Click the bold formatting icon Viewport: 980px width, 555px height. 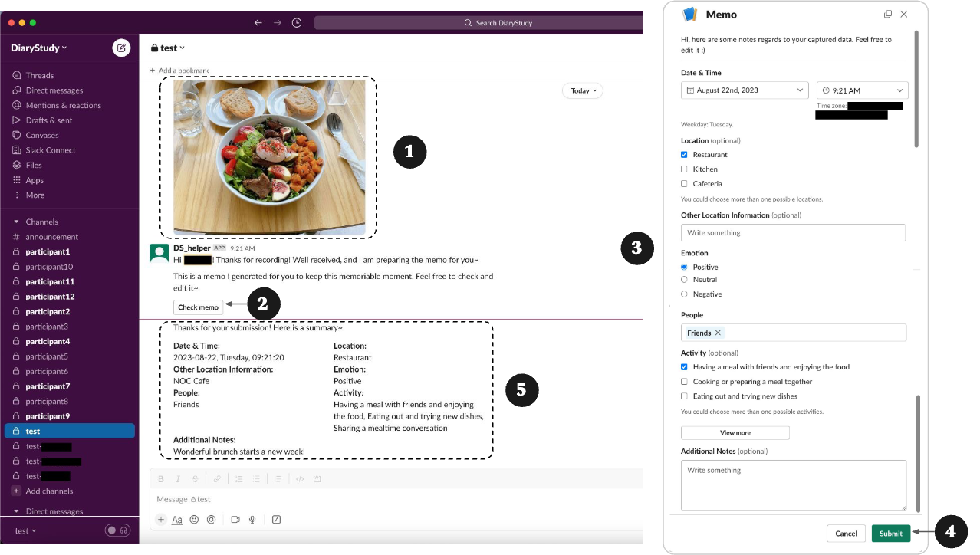[x=161, y=479]
